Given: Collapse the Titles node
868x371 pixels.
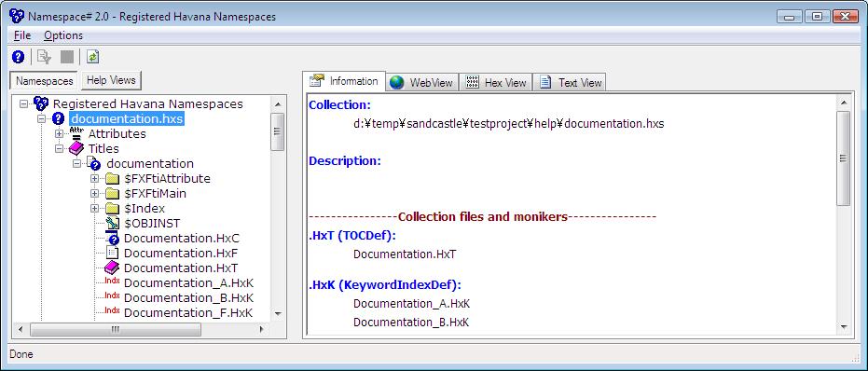Looking at the screenshot, I should [60, 148].
